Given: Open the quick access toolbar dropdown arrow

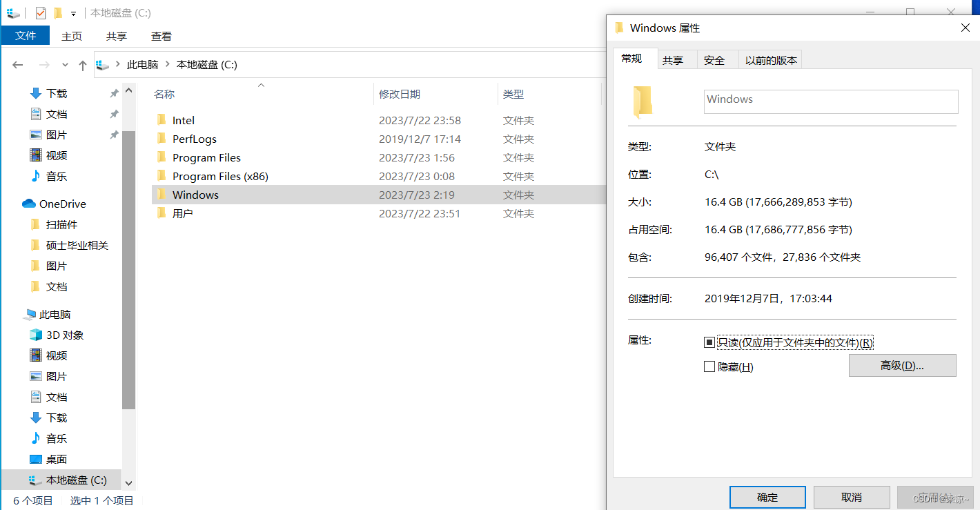Looking at the screenshot, I should (73, 14).
